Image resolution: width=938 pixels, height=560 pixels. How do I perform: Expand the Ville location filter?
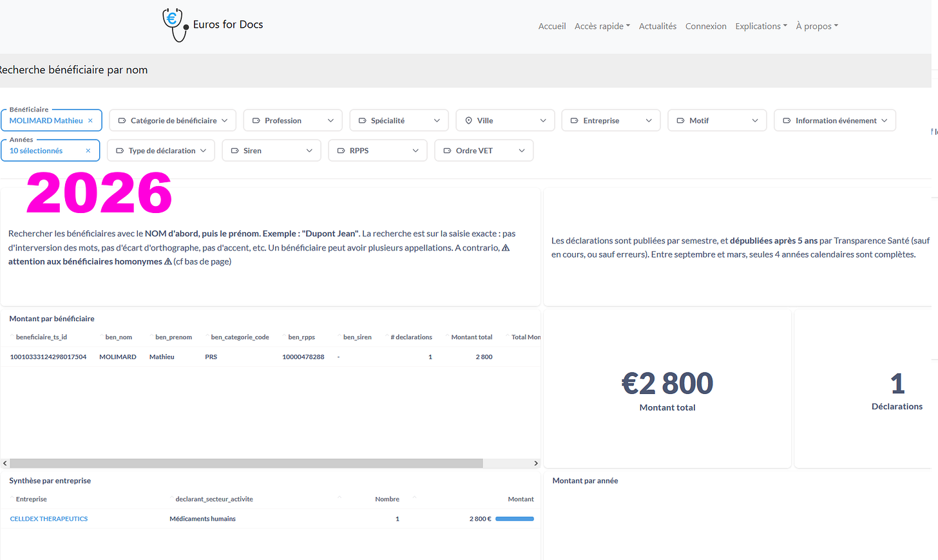pos(505,120)
